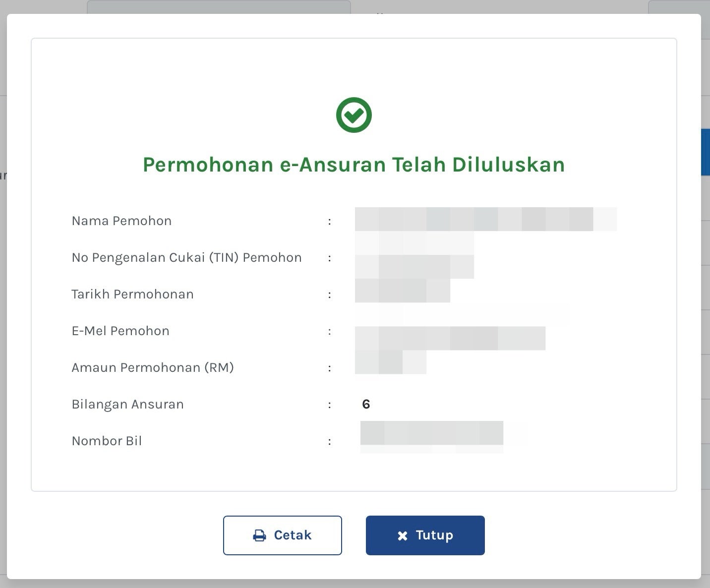Click the Tarikh Permohonan label
Viewport: 710px width, 588px height.
click(x=132, y=294)
